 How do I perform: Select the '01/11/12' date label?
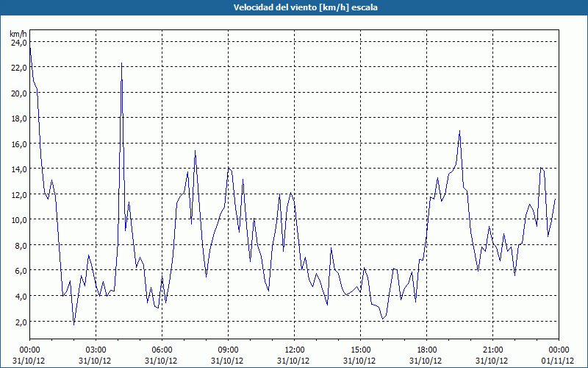[559, 361]
